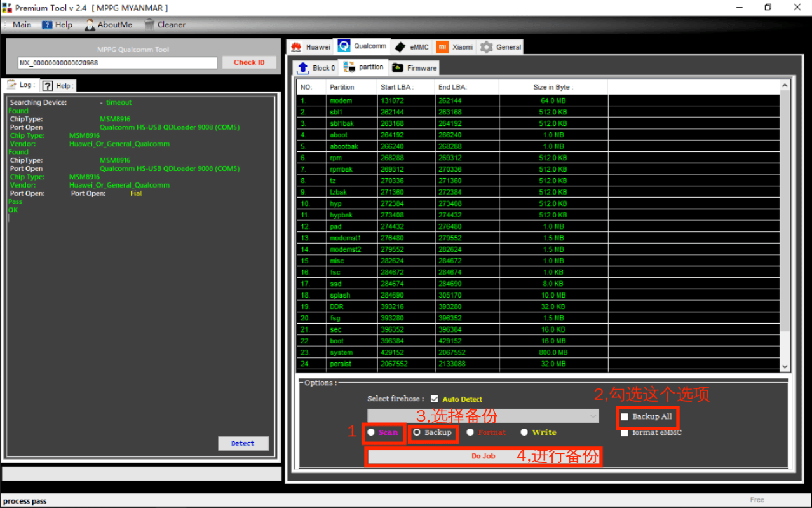Open the General settings gear tab
Screen dimensions: 812x508
tap(501, 47)
